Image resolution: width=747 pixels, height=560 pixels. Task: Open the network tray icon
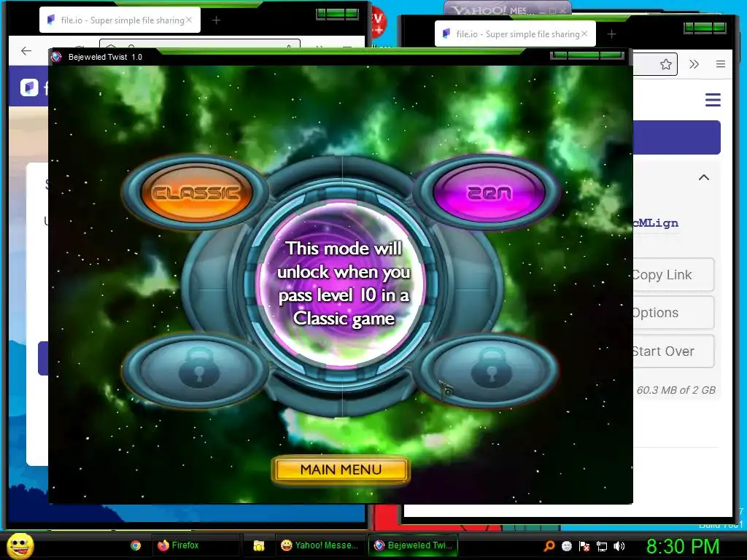pos(602,546)
